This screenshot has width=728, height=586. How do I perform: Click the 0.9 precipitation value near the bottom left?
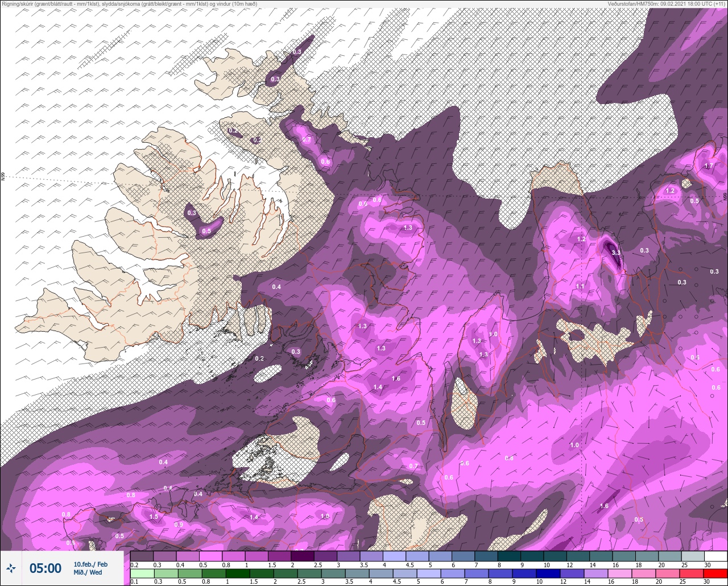coord(179,524)
